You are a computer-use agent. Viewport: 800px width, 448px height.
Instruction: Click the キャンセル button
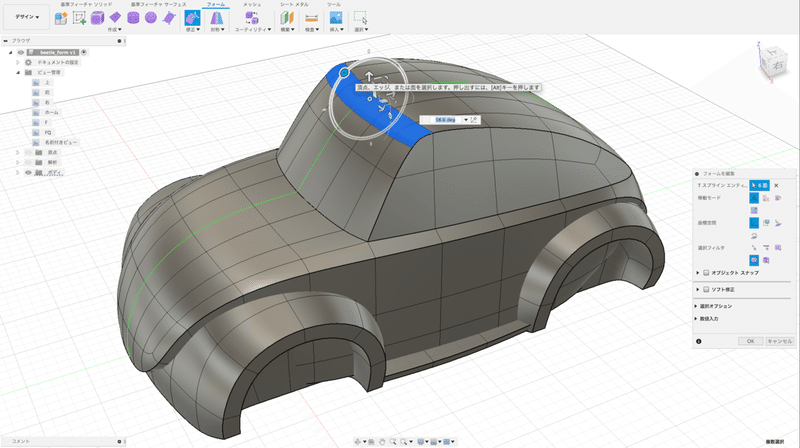pos(779,341)
